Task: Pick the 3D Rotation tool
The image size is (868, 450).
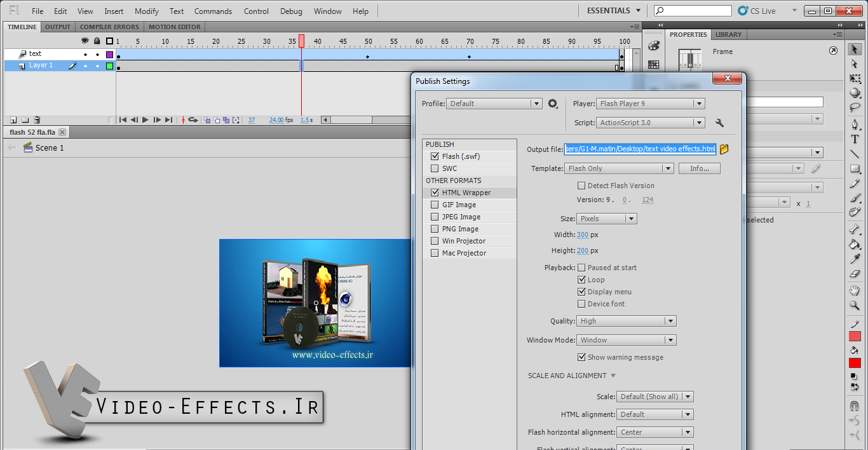Action: [x=855, y=93]
